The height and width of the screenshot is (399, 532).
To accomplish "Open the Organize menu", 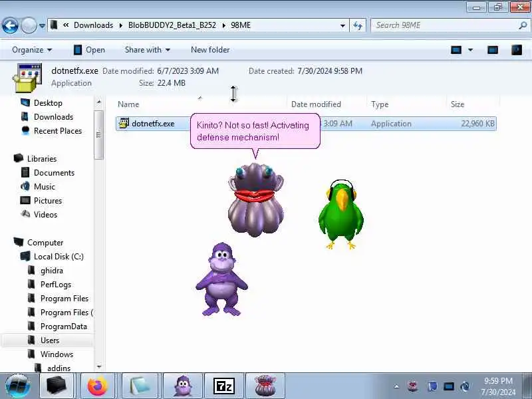I will [x=32, y=50].
